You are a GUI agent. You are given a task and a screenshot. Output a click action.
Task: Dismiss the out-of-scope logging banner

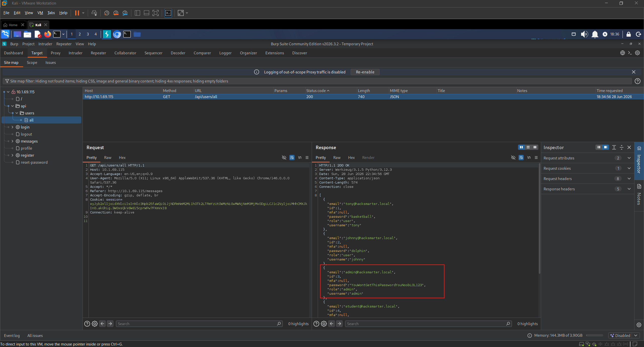coord(634,72)
